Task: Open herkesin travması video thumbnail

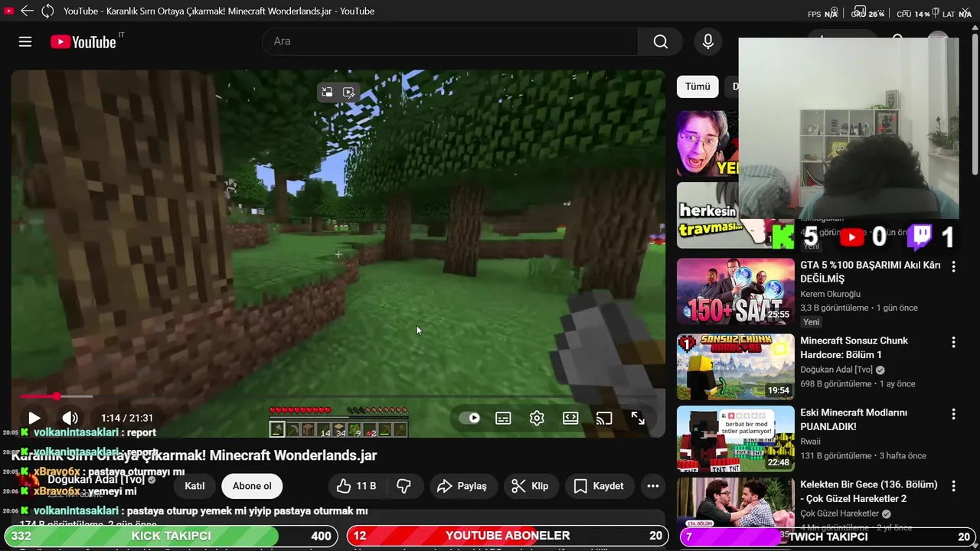Action: (707, 215)
